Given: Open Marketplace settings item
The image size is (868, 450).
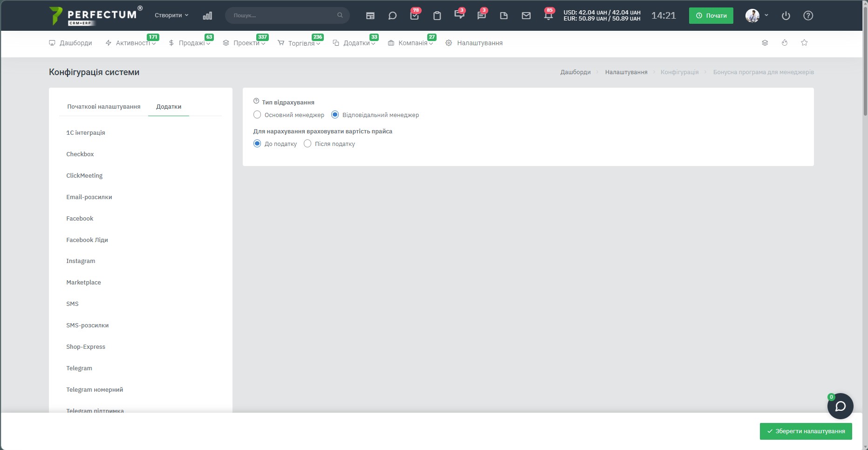Looking at the screenshot, I should pyautogui.click(x=83, y=283).
